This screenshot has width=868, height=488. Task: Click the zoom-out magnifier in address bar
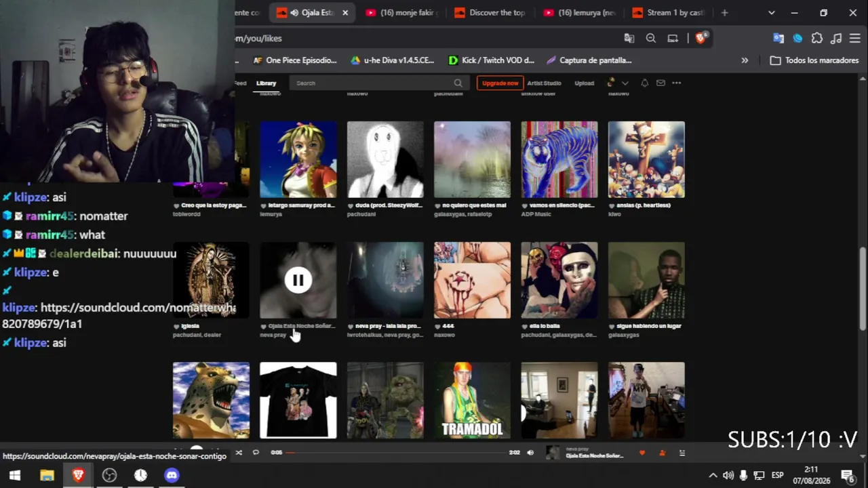[651, 39]
